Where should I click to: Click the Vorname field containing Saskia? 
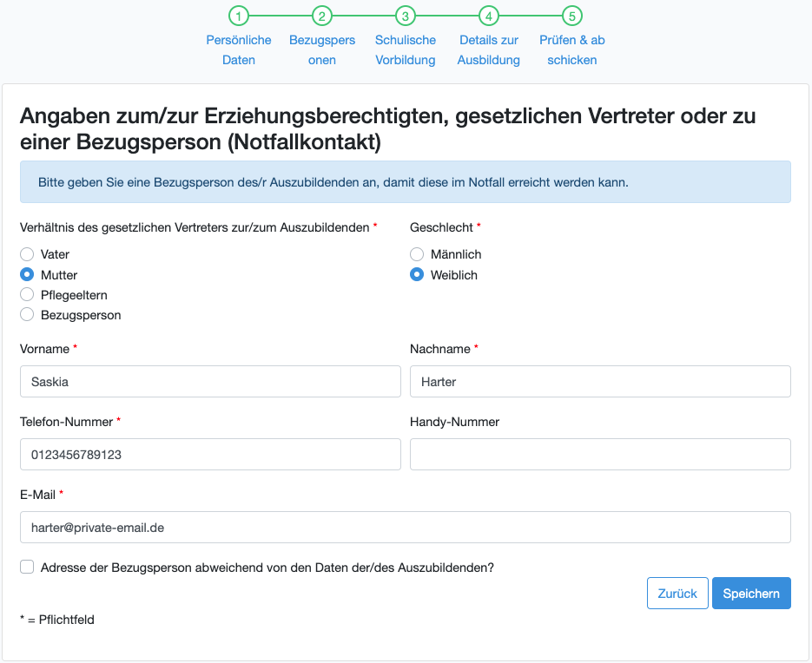[x=210, y=382]
